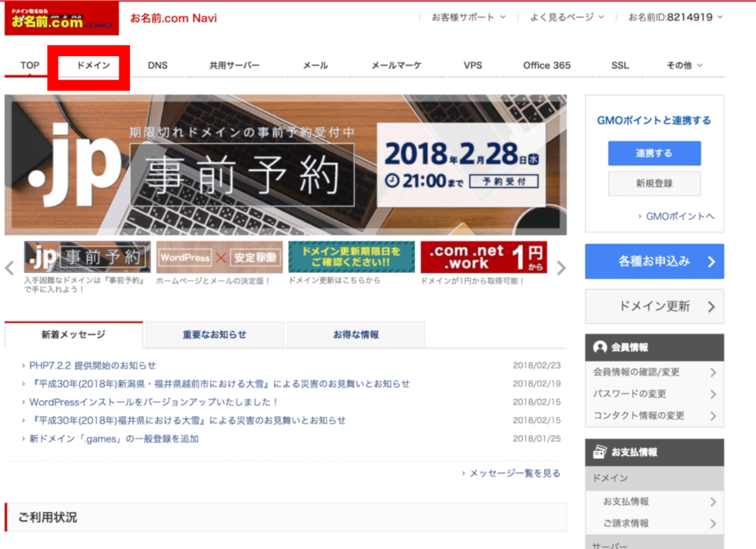Open ご請求情報 row under ドメイン
756x549 pixels.
coord(654,523)
